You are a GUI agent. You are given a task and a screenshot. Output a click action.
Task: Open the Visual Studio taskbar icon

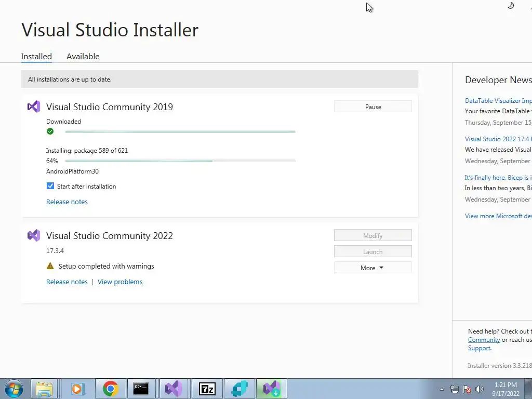click(x=174, y=389)
